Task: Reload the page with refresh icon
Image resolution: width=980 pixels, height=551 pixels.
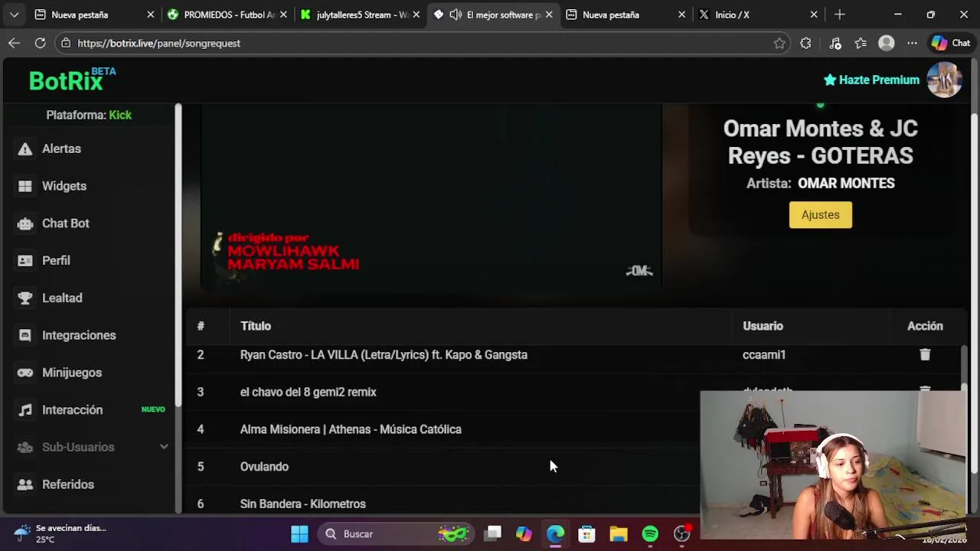Action: pyautogui.click(x=40, y=43)
